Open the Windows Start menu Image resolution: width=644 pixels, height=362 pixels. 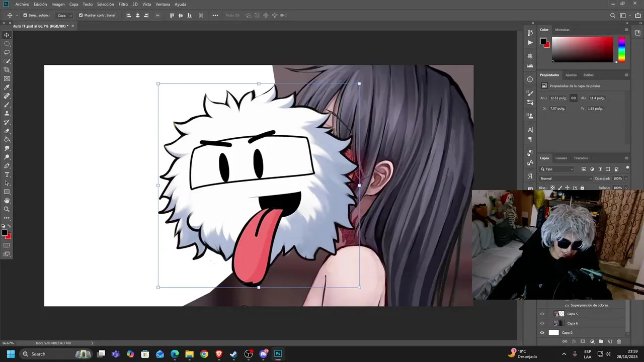pyautogui.click(x=11, y=354)
